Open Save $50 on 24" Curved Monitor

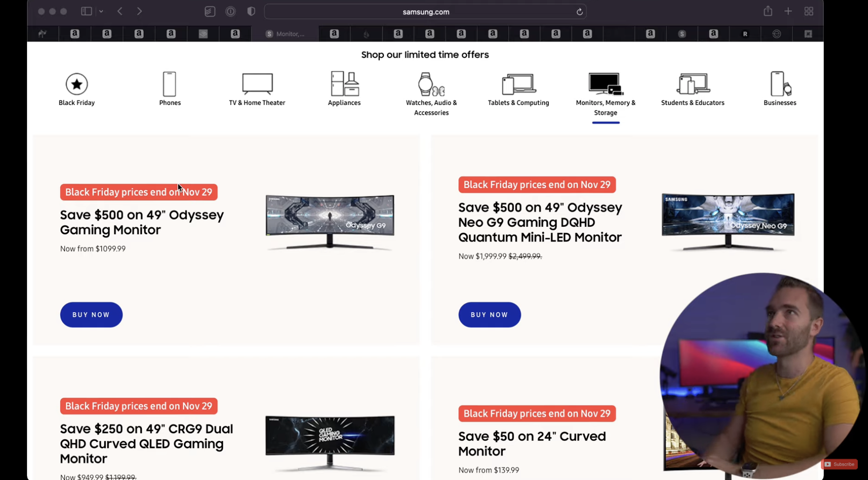click(x=532, y=444)
